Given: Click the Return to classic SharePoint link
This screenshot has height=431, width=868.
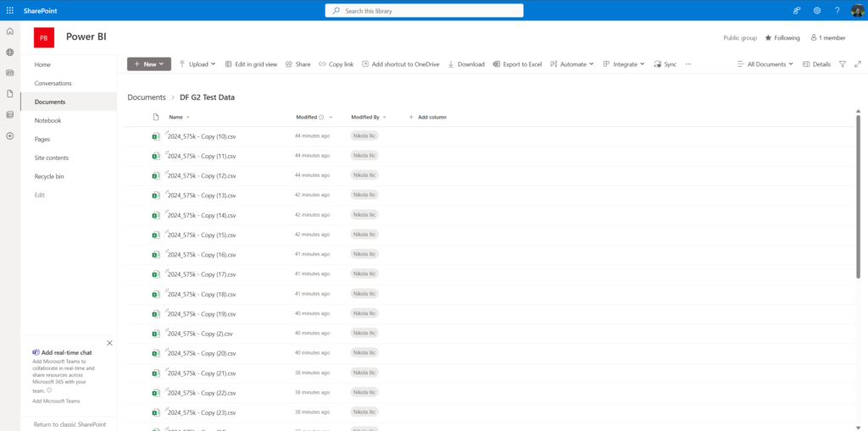Looking at the screenshot, I should [70, 423].
